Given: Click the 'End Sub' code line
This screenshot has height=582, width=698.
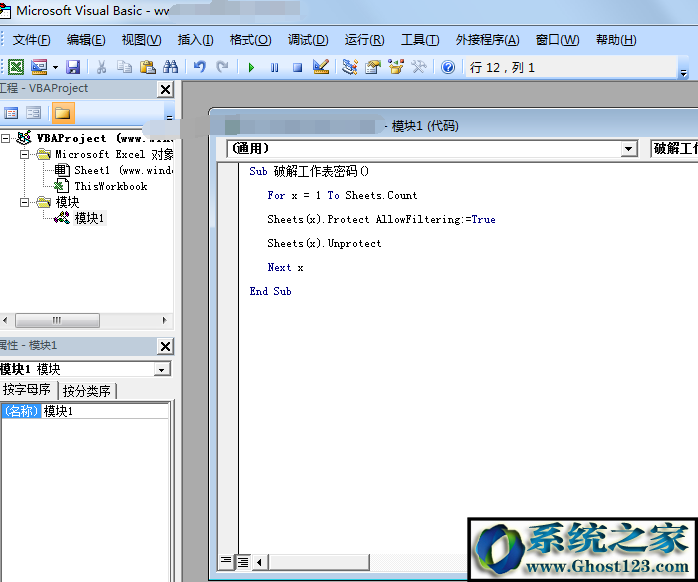Looking at the screenshot, I should coord(270,291).
